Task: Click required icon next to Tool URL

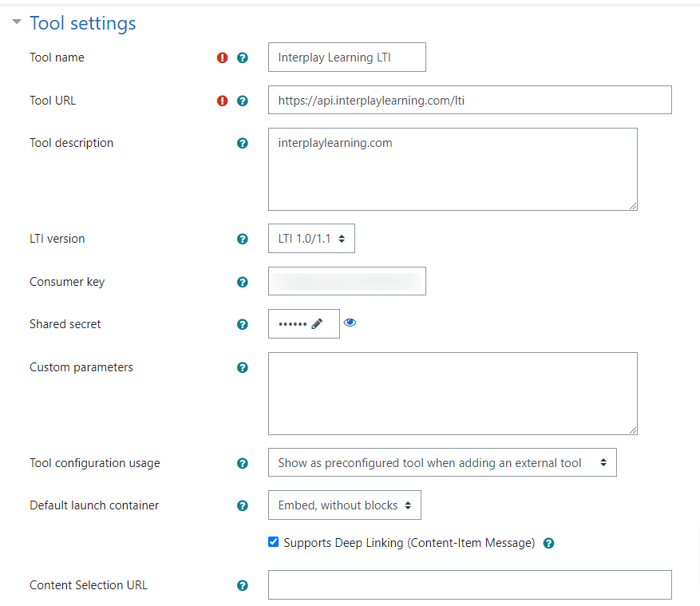Action: (x=223, y=101)
